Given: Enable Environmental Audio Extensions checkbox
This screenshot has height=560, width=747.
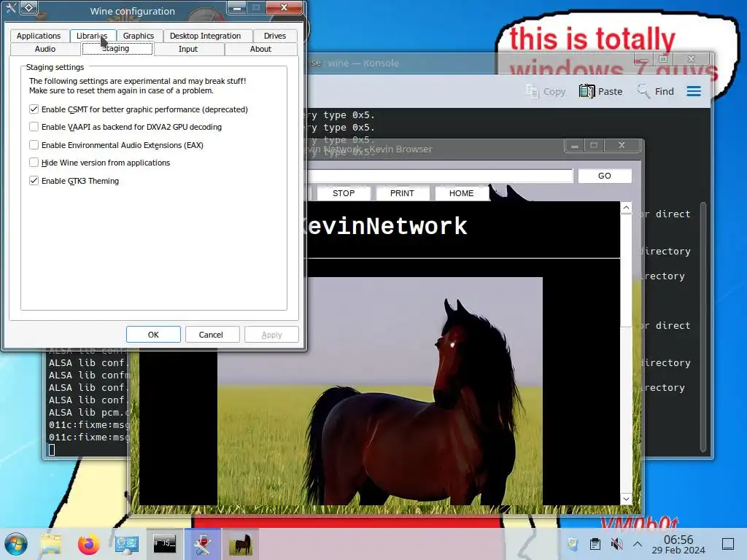Looking at the screenshot, I should tap(34, 145).
